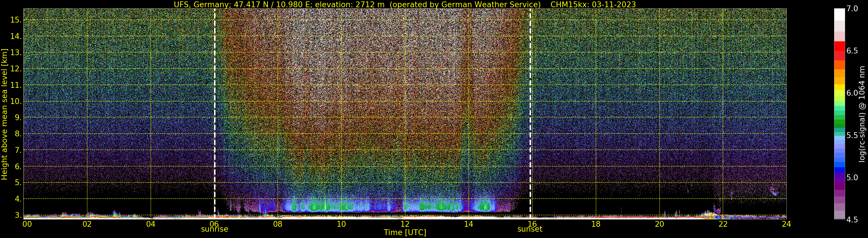The width and height of the screenshot is (868, 238).
Task: Click the plot title starting 'UFS, Germany'
Action: [x=405, y=4]
